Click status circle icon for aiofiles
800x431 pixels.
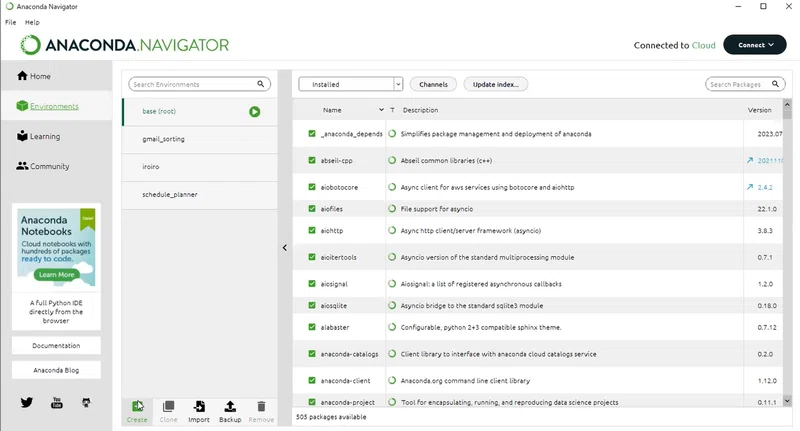pyautogui.click(x=392, y=209)
